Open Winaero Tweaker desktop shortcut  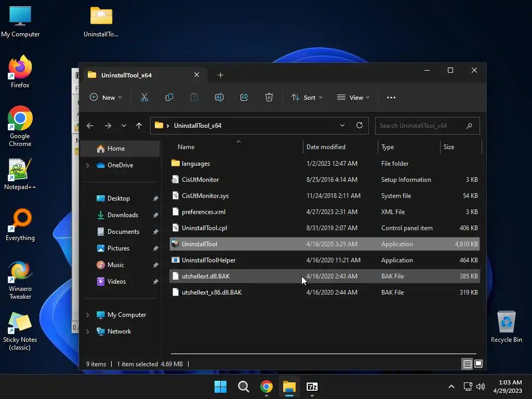click(20, 280)
